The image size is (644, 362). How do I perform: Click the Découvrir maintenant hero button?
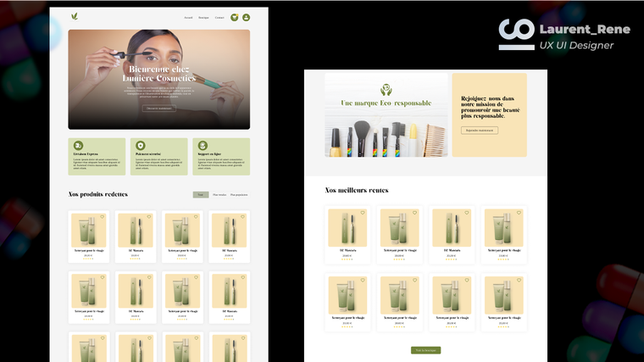click(159, 108)
